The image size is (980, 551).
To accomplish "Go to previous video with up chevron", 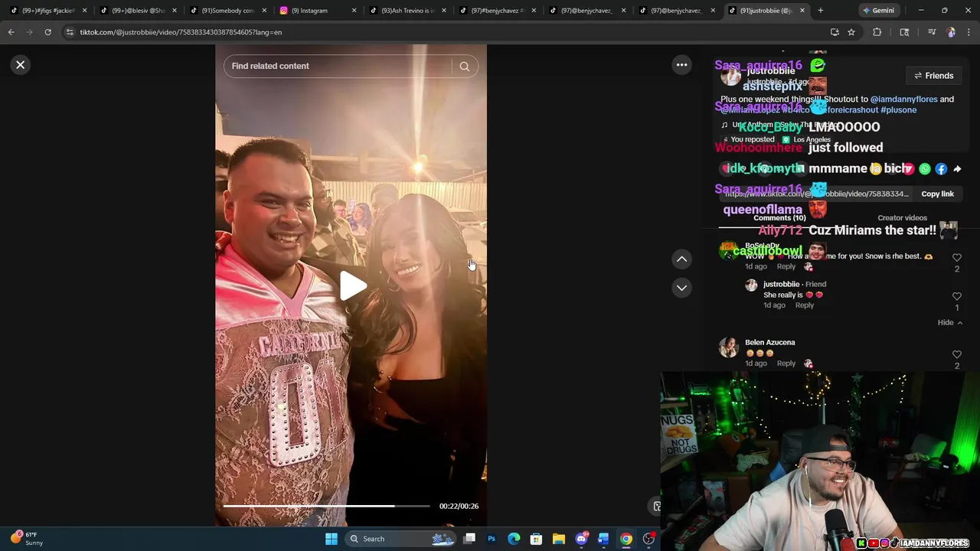I will tap(681, 259).
